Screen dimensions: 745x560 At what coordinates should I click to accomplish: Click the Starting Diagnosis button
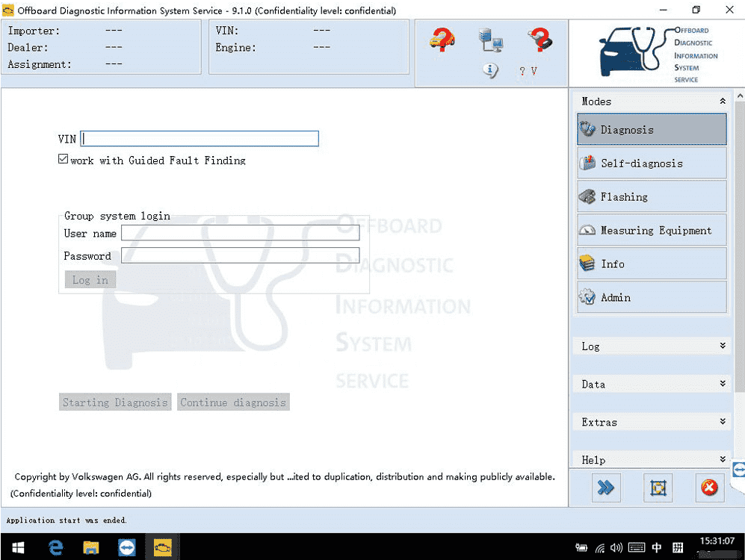(x=115, y=402)
